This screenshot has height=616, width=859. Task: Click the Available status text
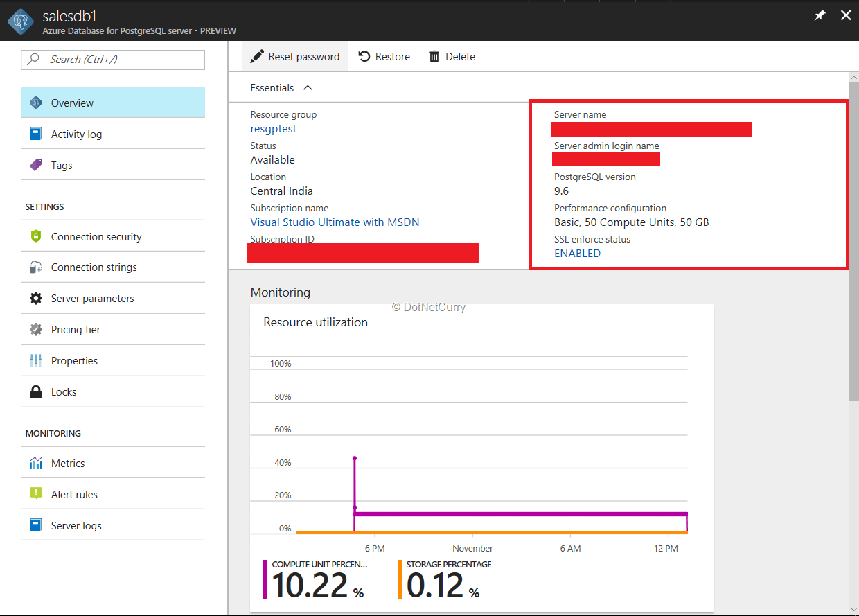click(x=272, y=159)
